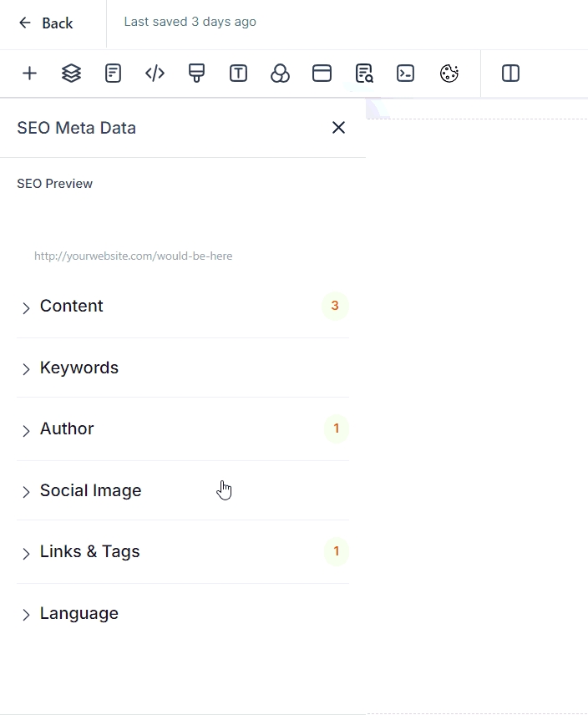Expand the Author section
Viewport: 588px width, 715px height.
pyautogui.click(x=67, y=429)
